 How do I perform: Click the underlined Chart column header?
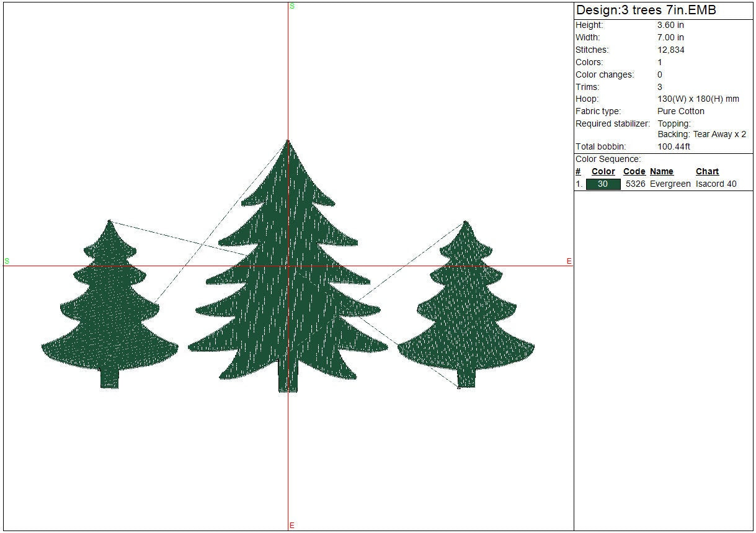707,172
